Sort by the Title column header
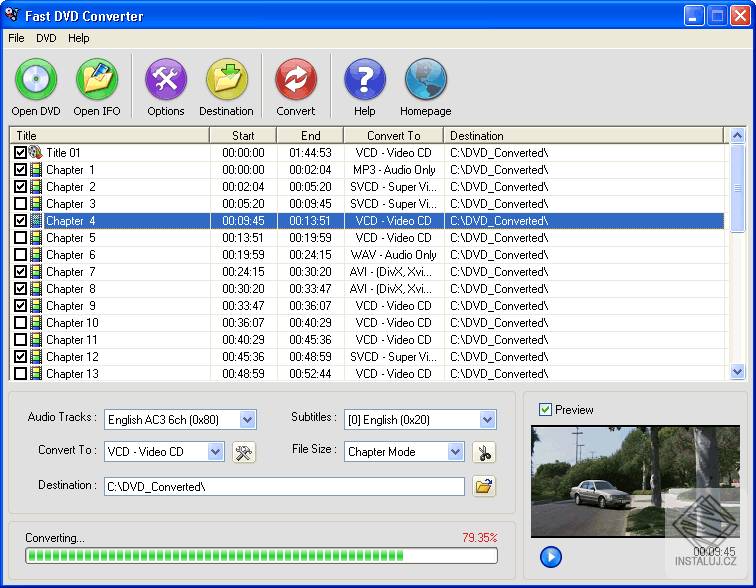This screenshot has width=756, height=588. tap(109, 135)
